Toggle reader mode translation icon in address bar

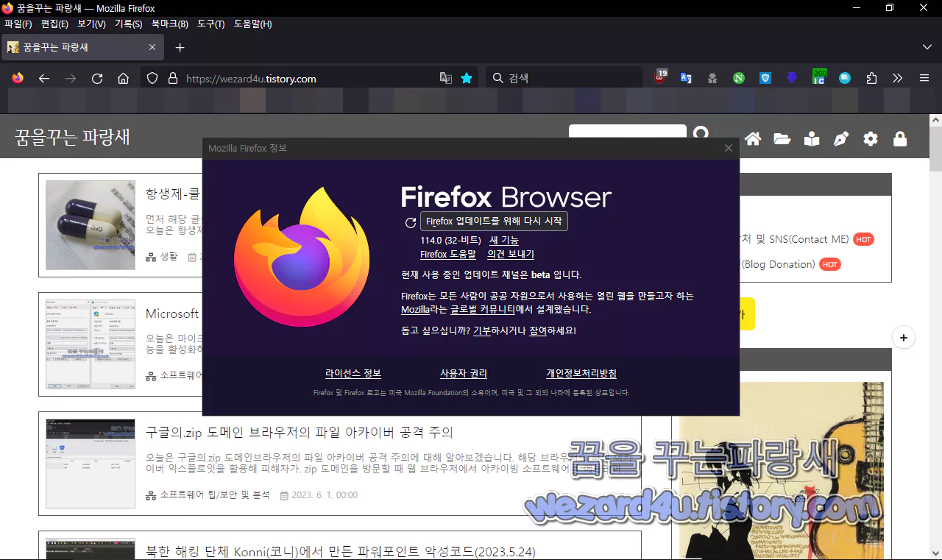[x=445, y=77]
